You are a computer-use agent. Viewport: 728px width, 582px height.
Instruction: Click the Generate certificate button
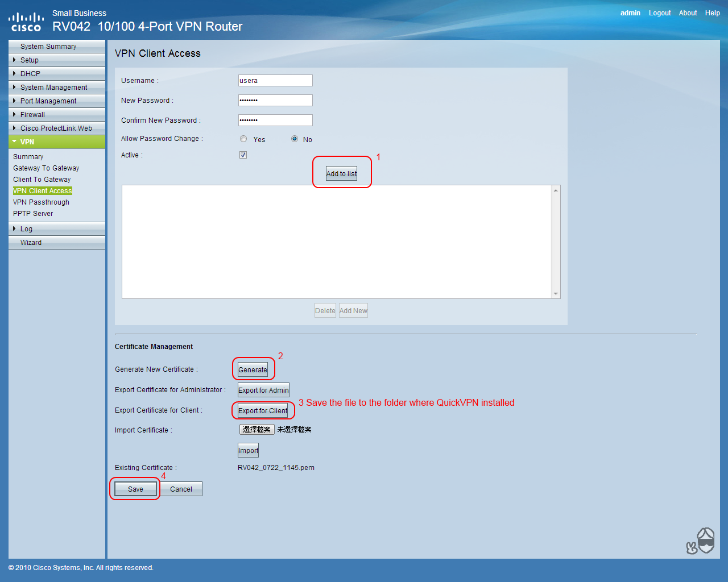coord(253,369)
